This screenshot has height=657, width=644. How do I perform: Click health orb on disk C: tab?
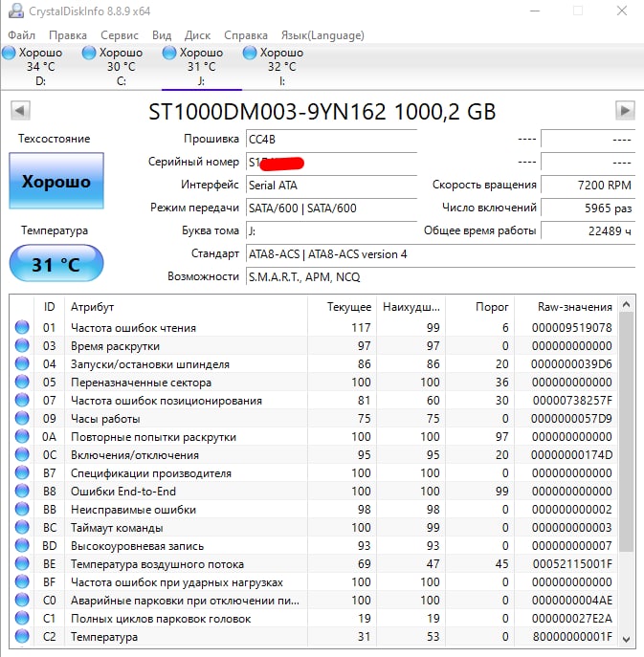coord(89,53)
